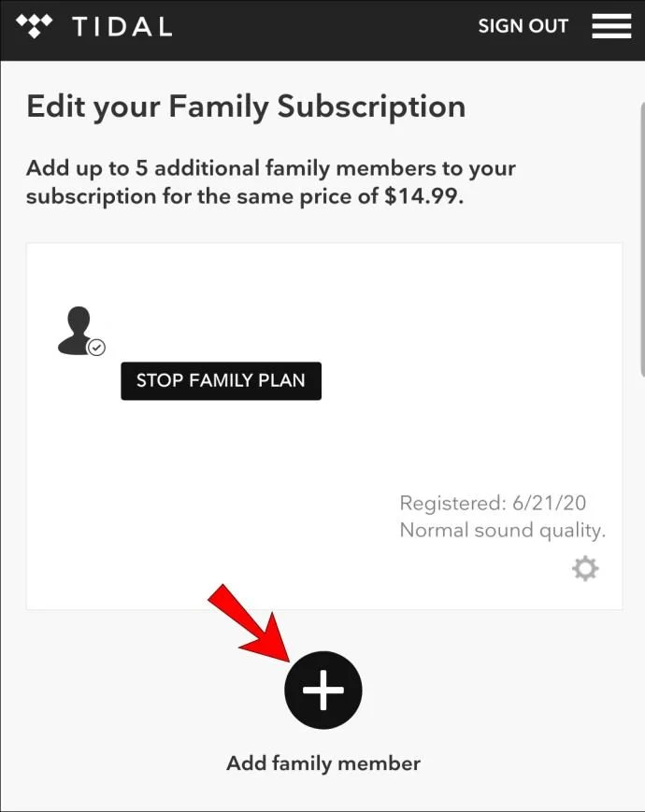Screen dimensions: 645x812
Task: Click the checkmark badge on the avatar
Action: [96, 348]
